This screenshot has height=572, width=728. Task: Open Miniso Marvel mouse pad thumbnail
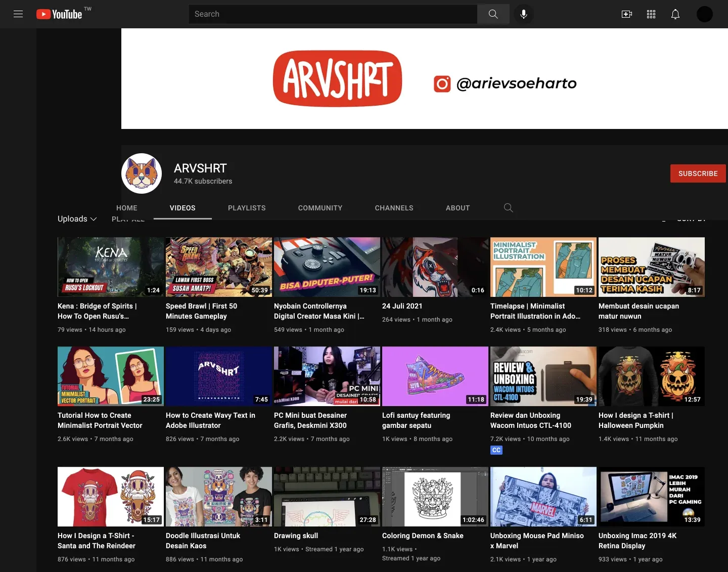[x=543, y=497]
